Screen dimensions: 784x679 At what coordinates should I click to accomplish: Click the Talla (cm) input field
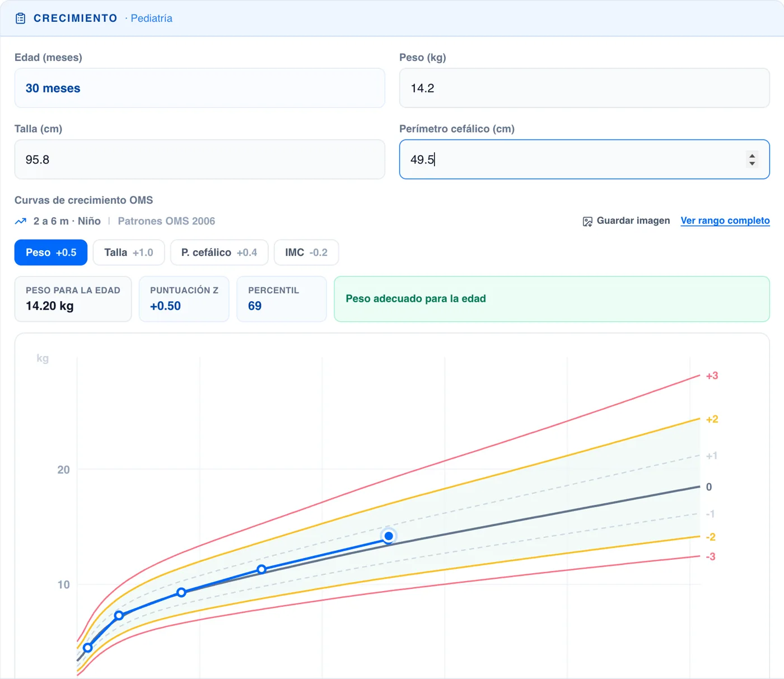point(199,160)
